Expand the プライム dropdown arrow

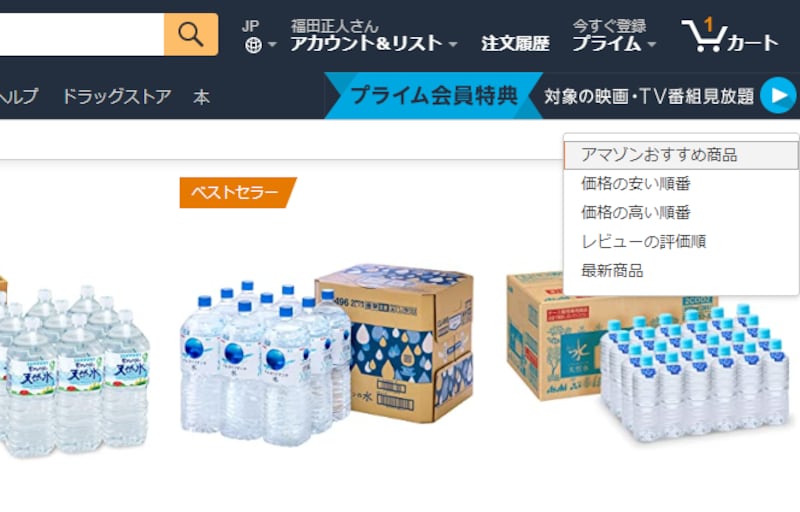click(652, 44)
